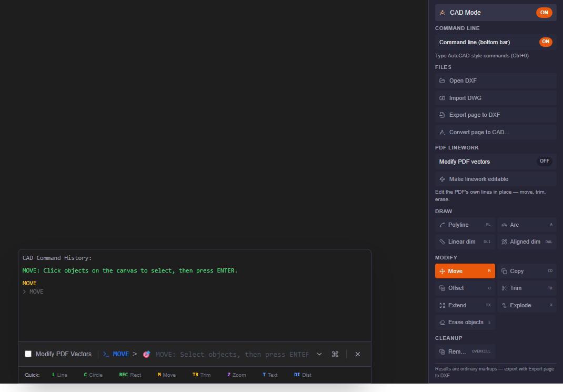563x392 pixels.
Task: Click the Rect quick command
Action: click(130, 375)
